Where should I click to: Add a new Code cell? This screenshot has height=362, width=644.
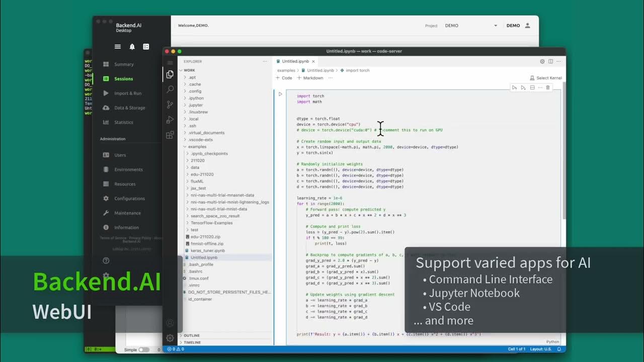coord(284,78)
